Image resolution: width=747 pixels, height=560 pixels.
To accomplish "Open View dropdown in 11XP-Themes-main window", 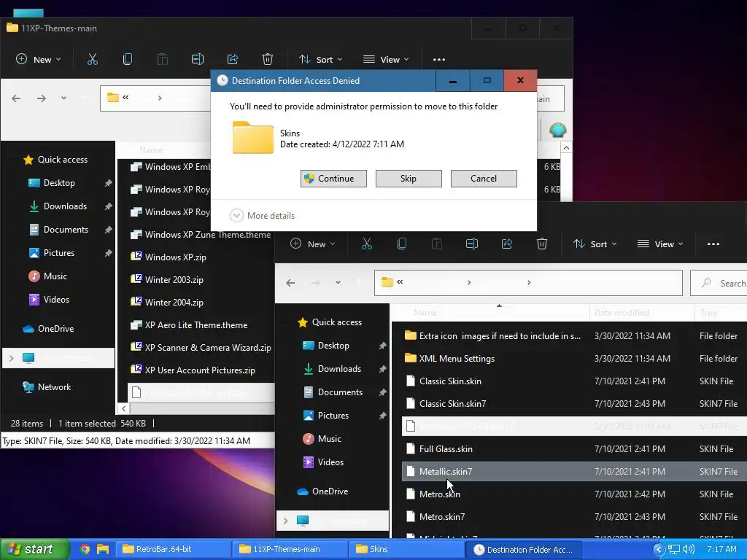I will 386,60.
